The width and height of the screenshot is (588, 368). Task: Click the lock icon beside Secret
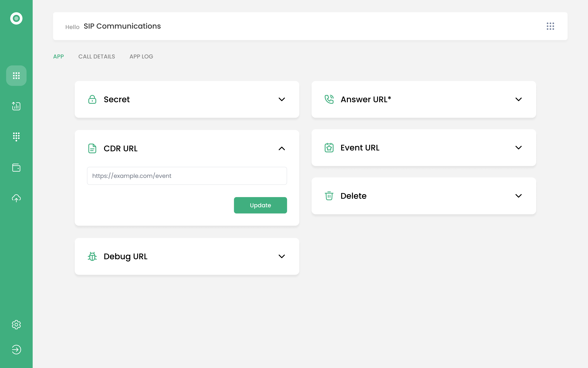92,99
